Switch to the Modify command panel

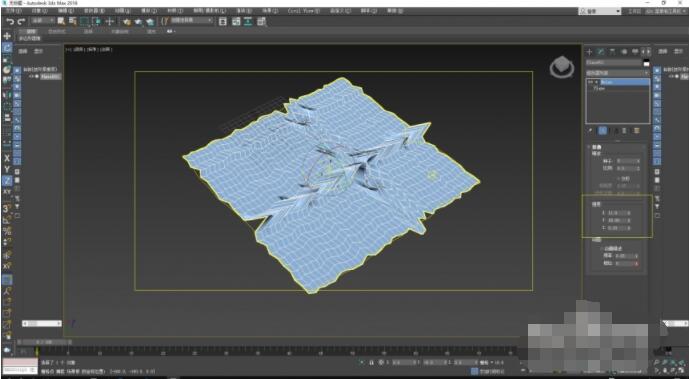coord(601,52)
